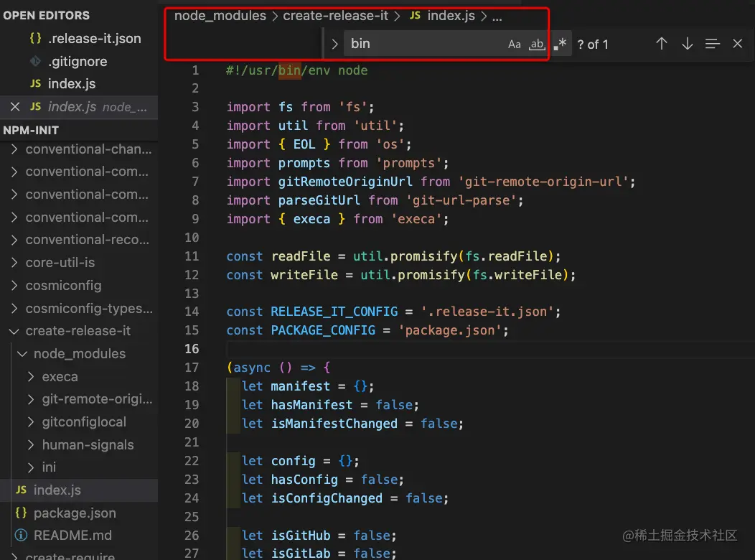Viewport: 755px width, 560px height.
Task: Toggle Match Case in find widget
Action: 515,45
